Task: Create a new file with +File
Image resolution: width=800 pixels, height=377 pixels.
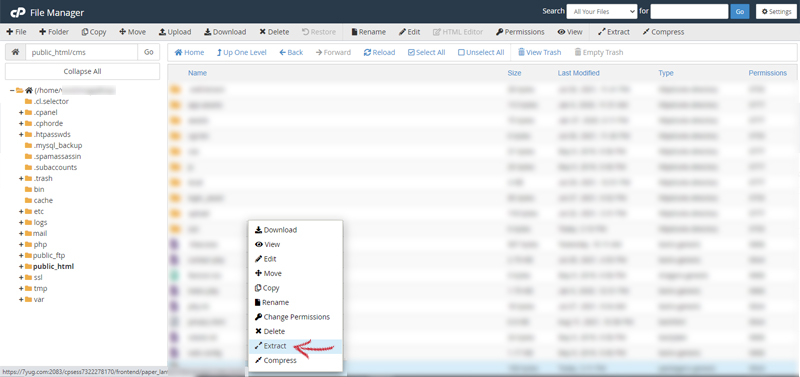Action: coord(16,32)
